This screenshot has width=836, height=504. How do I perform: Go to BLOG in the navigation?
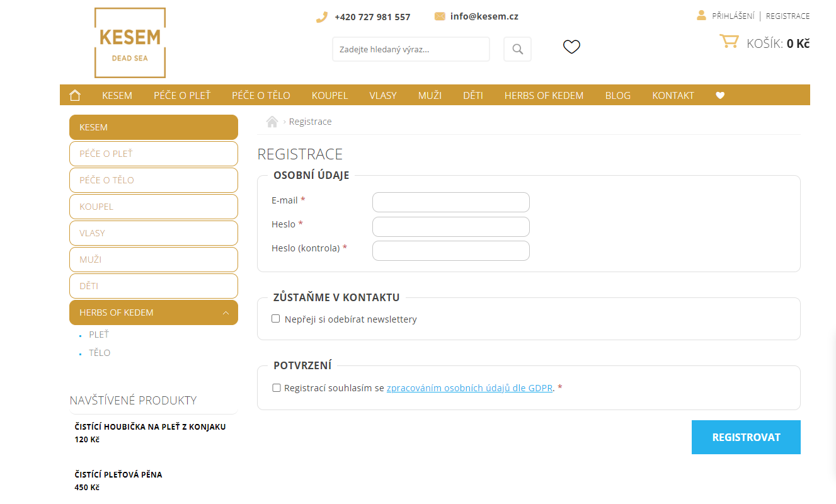point(617,96)
